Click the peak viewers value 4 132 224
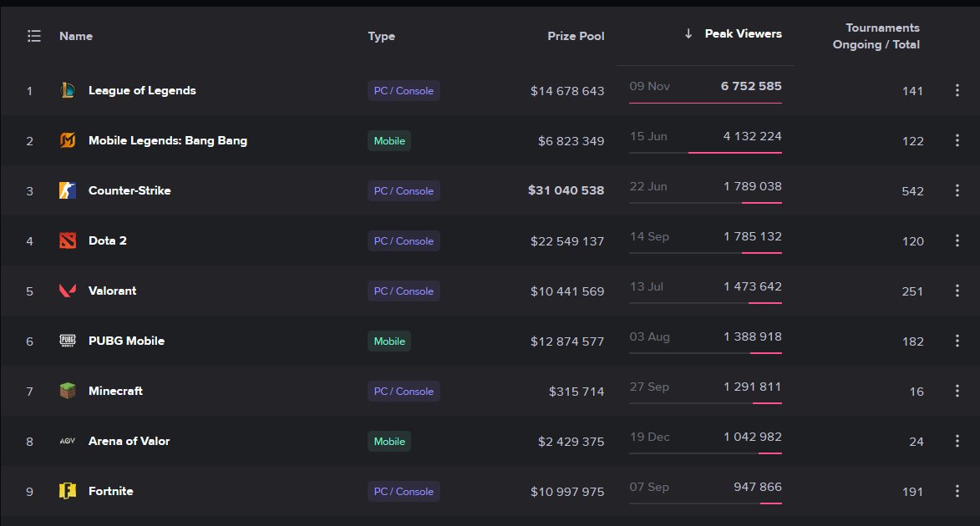 [x=753, y=136]
